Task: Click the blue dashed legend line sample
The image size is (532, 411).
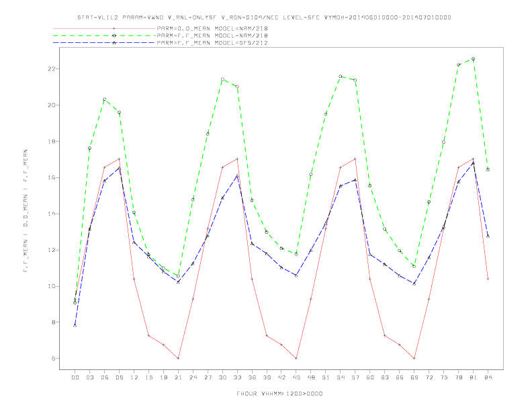Action: [x=104, y=43]
